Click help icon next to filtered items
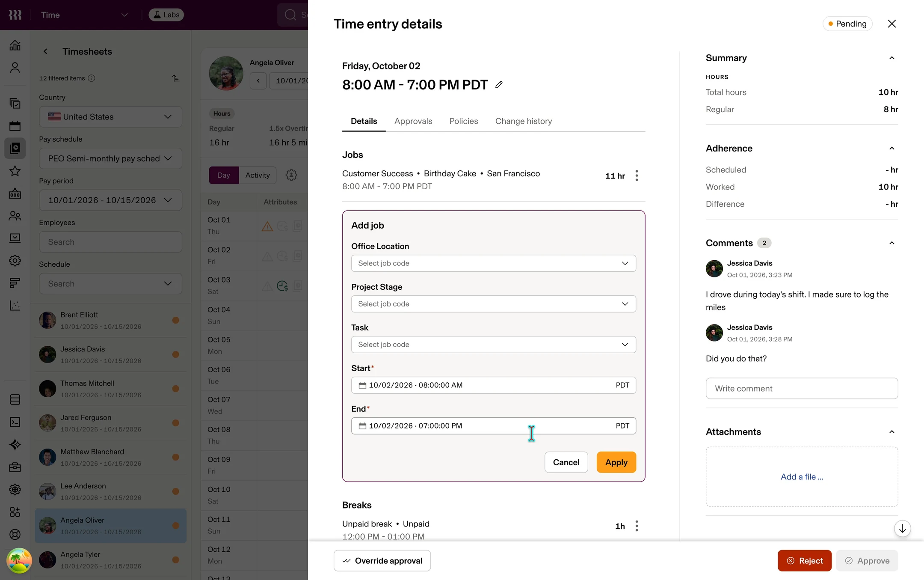The width and height of the screenshot is (924, 580). 92,78
